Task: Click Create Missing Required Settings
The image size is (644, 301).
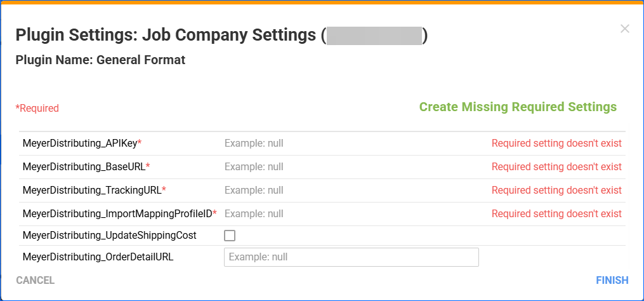Action: (x=518, y=107)
